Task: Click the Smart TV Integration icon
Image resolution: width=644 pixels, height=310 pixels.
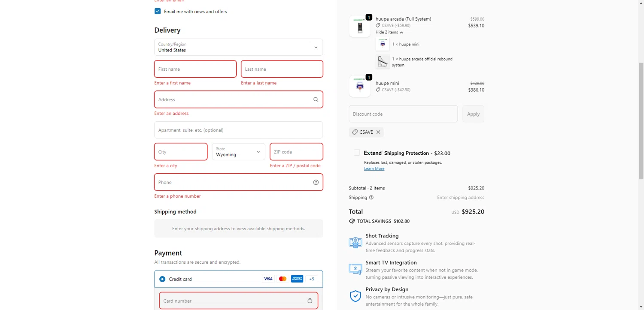Action: pyautogui.click(x=355, y=269)
